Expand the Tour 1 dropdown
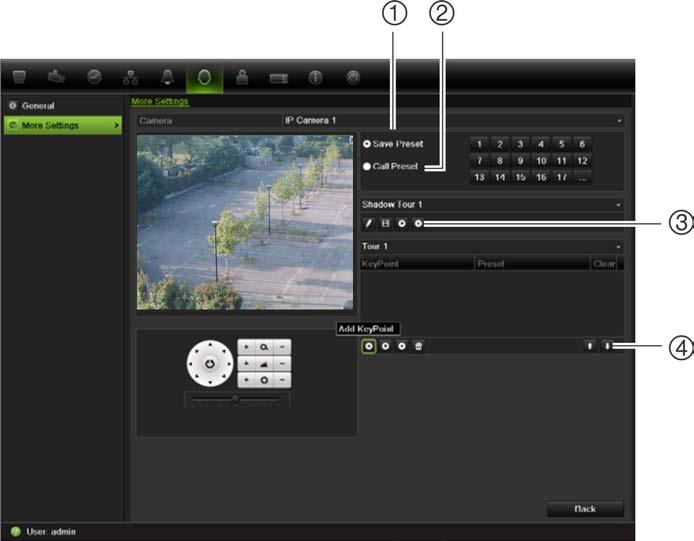Image resolution: width=694 pixels, height=541 pixels. tap(618, 247)
